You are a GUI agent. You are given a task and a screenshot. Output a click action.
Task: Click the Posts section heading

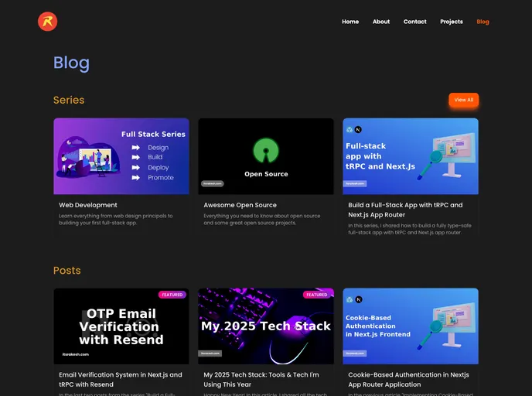(x=67, y=271)
